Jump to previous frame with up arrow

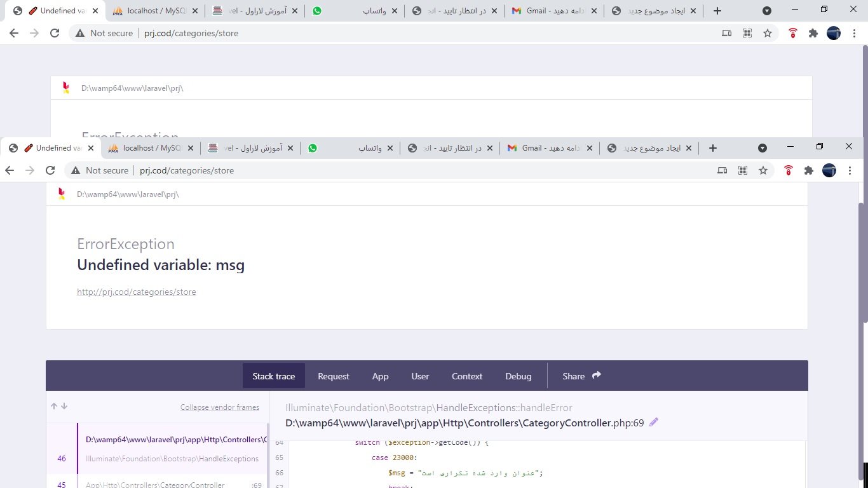coord(54,407)
